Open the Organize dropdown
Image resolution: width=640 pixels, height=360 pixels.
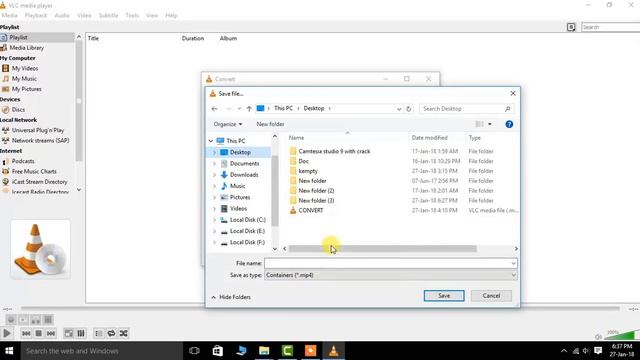click(228, 124)
